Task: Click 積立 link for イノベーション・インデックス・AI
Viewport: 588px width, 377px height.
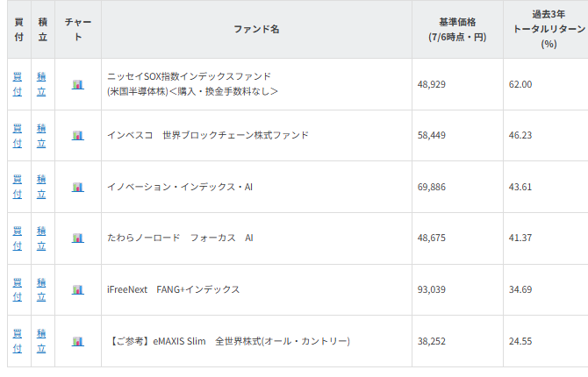Action: tap(41, 187)
